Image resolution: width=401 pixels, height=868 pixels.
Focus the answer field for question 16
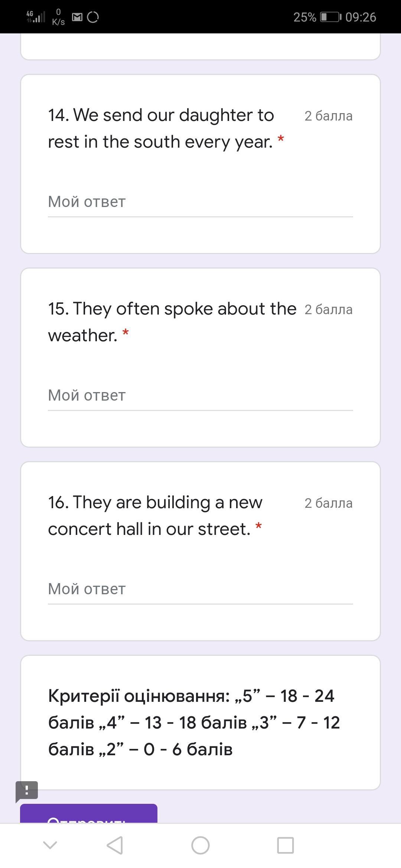click(x=200, y=589)
